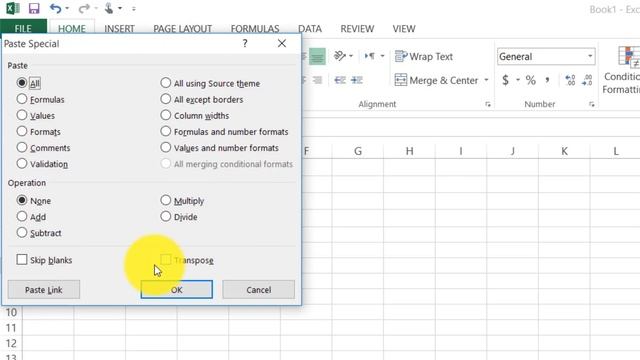Viewport: 640px width, 360px height.
Task: Click the Save icon in quick access toolbar
Action: 34,8
